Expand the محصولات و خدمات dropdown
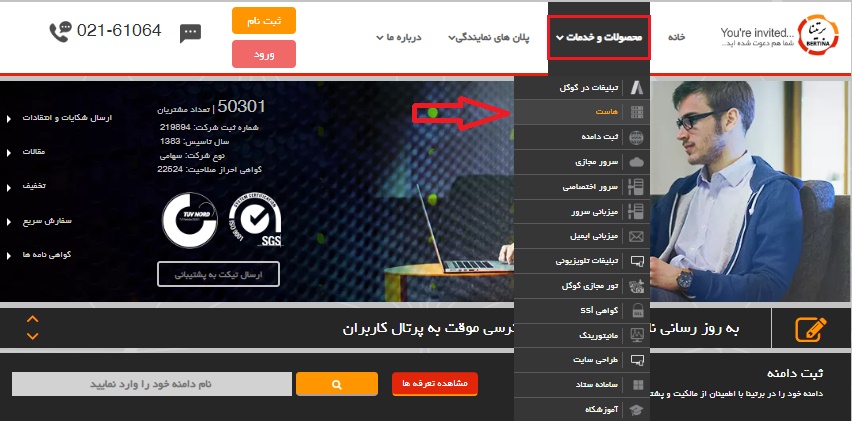The width and height of the screenshot is (852, 421). pyautogui.click(x=599, y=37)
